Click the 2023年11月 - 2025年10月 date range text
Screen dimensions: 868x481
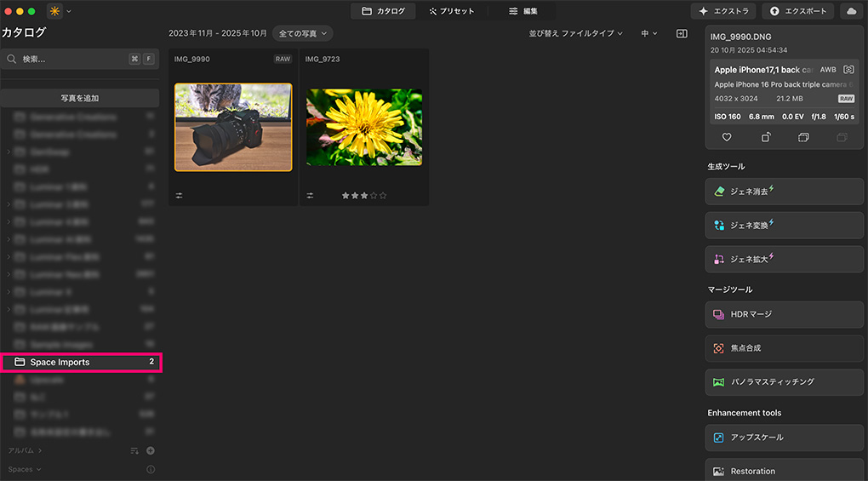(x=218, y=33)
